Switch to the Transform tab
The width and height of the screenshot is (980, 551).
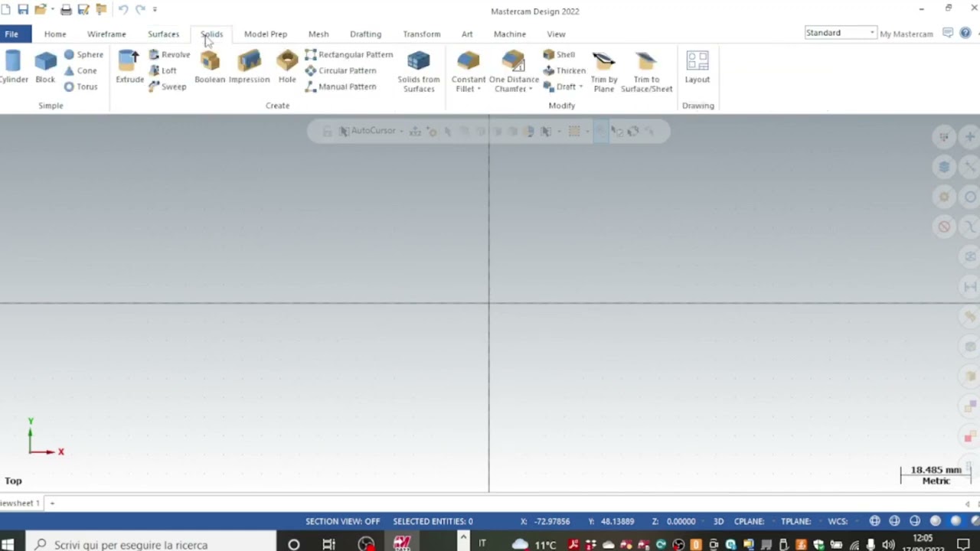422,34
